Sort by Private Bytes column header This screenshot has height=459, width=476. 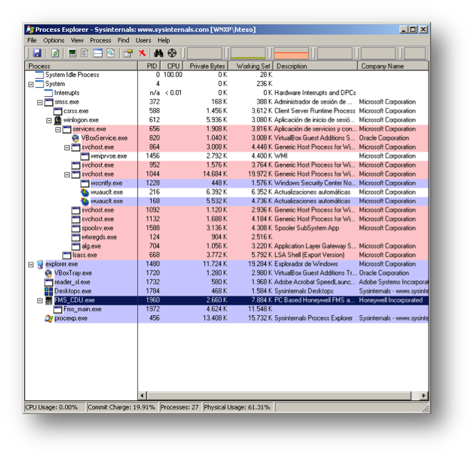pyautogui.click(x=205, y=66)
